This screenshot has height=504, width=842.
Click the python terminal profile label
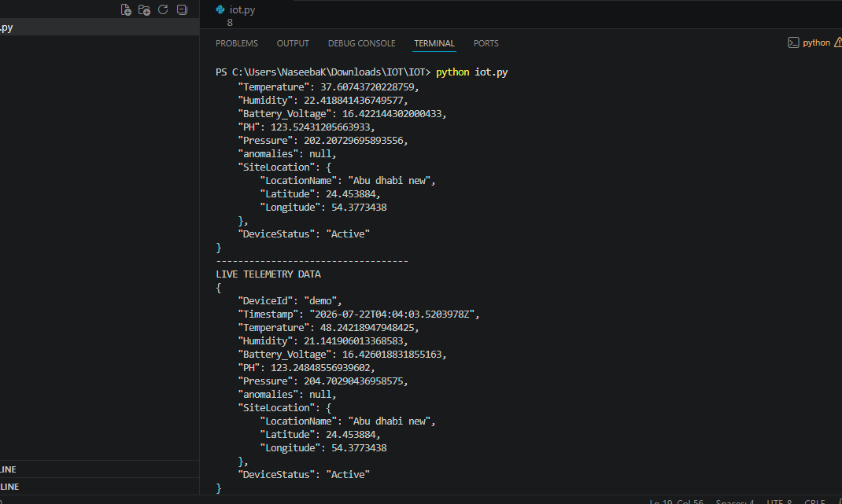coord(816,43)
